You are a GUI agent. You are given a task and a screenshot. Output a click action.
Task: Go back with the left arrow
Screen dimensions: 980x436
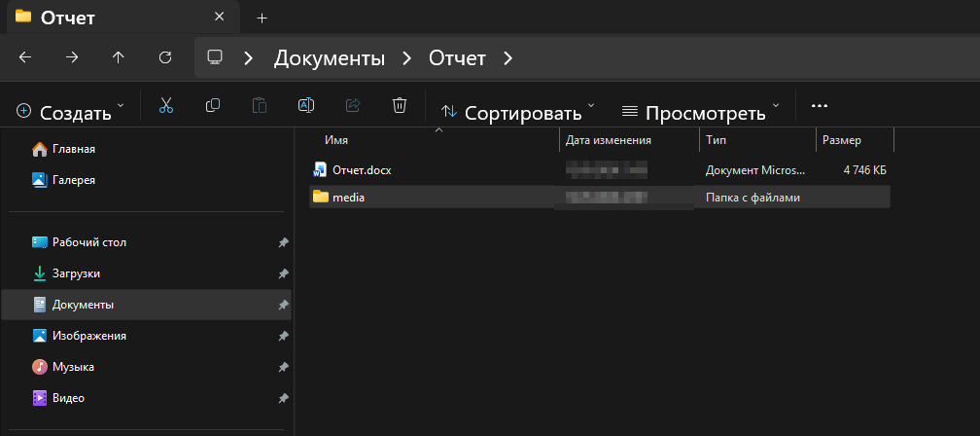pyautogui.click(x=25, y=57)
